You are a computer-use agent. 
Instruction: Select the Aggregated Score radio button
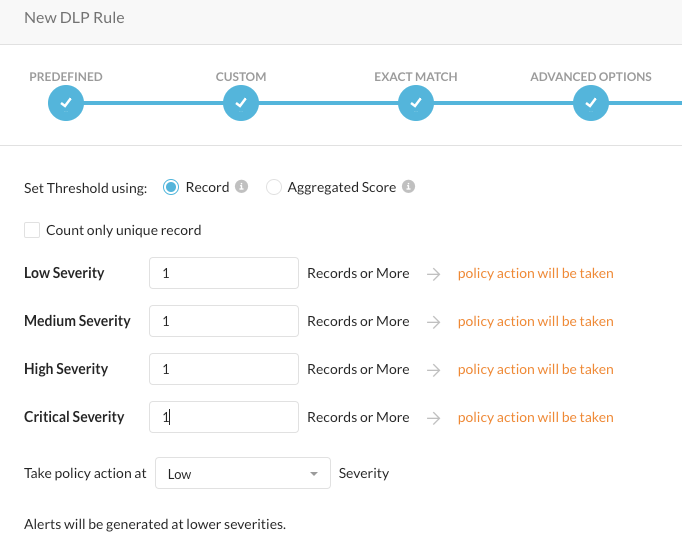click(x=274, y=187)
